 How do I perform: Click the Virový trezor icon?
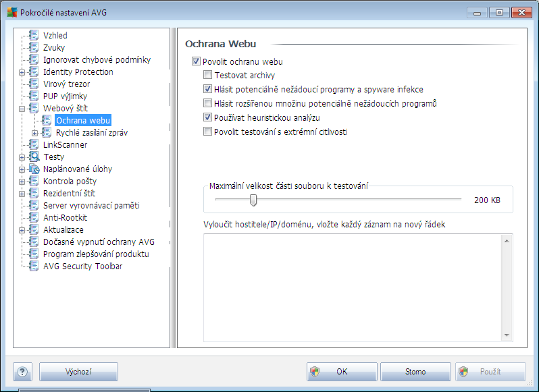point(34,84)
